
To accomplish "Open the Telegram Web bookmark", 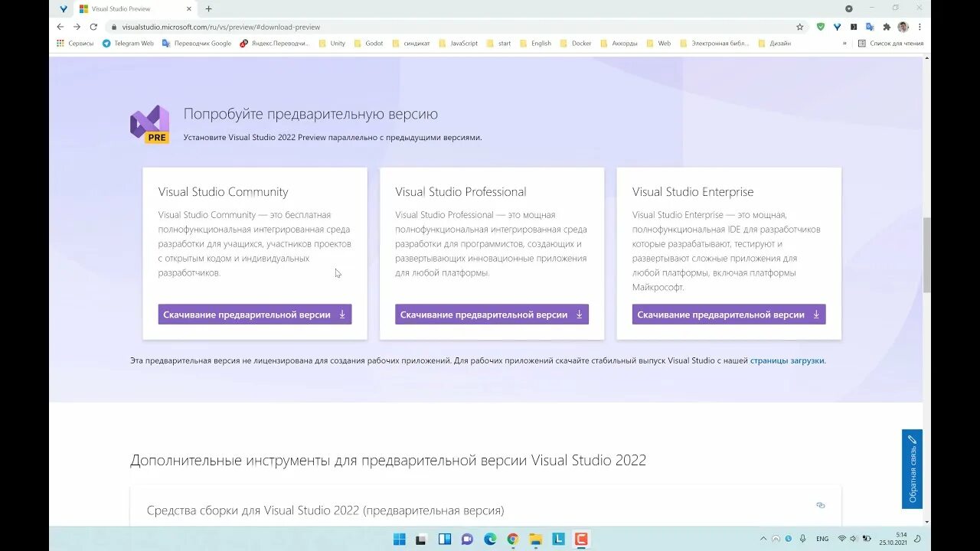I will (128, 44).
